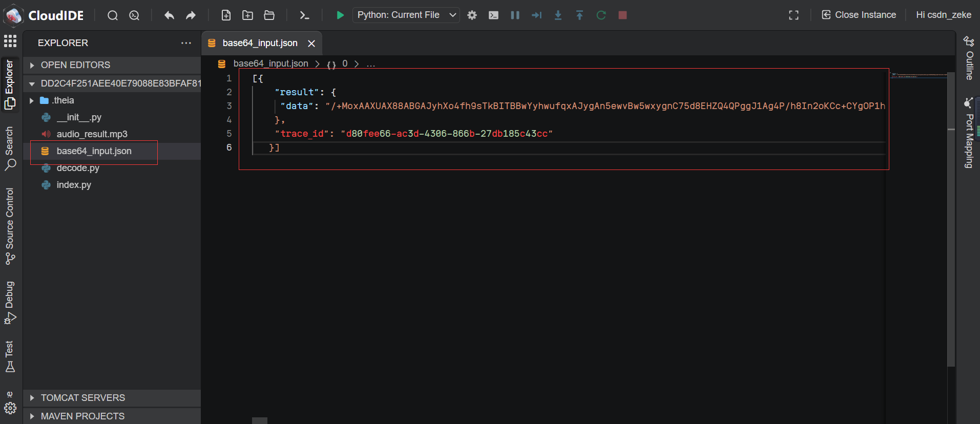The image size is (980, 424).
Task: Click the Close Instance button
Action: point(859,15)
